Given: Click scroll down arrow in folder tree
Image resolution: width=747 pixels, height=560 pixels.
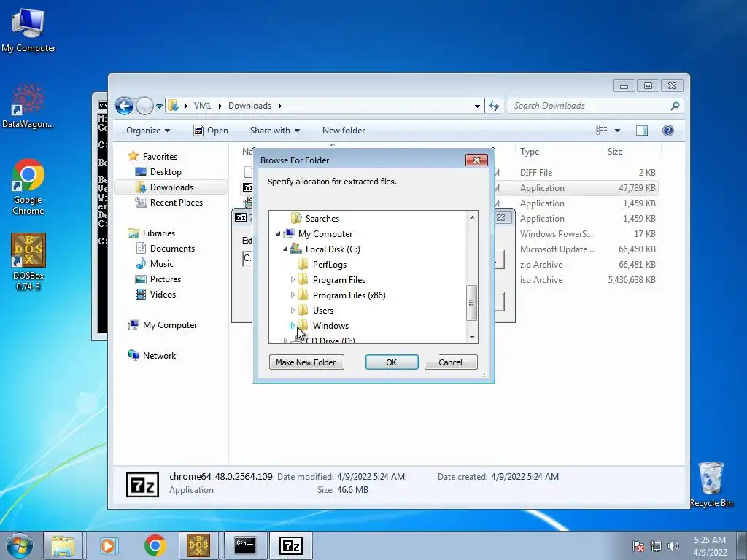Looking at the screenshot, I should click(472, 337).
